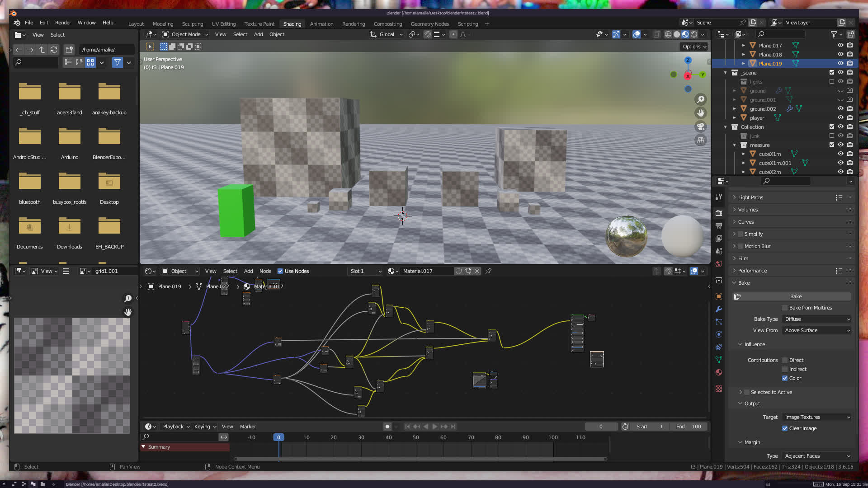868x488 pixels.
Task: Click frame 50 on the timeline ruler
Action: [415, 437]
